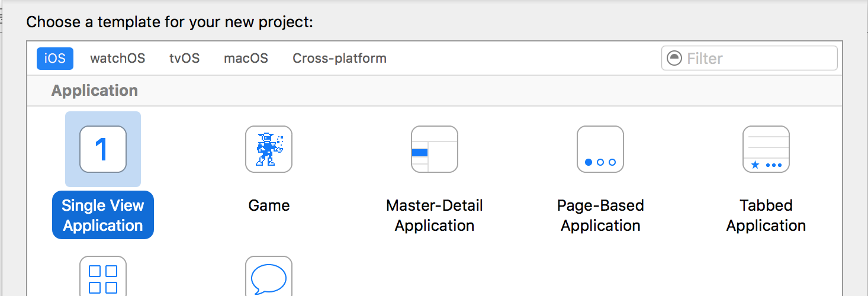Show macOS project templates

tap(246, 59)
